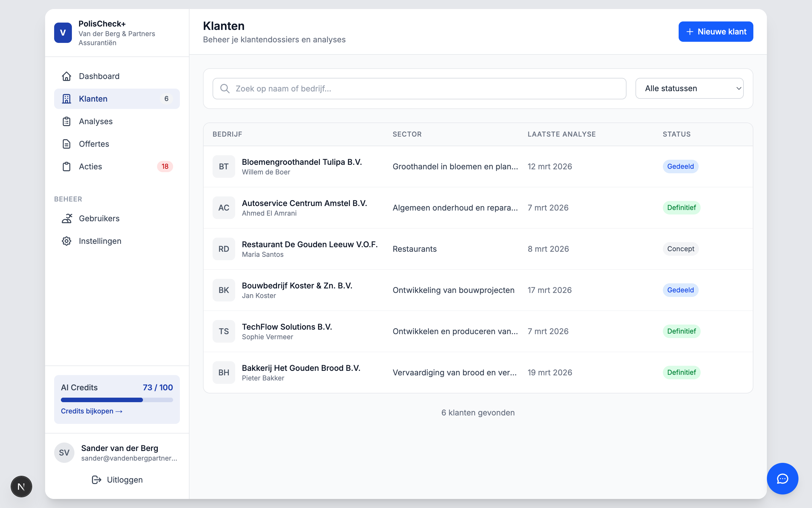Click the search magnifier icon

point(224,89)
